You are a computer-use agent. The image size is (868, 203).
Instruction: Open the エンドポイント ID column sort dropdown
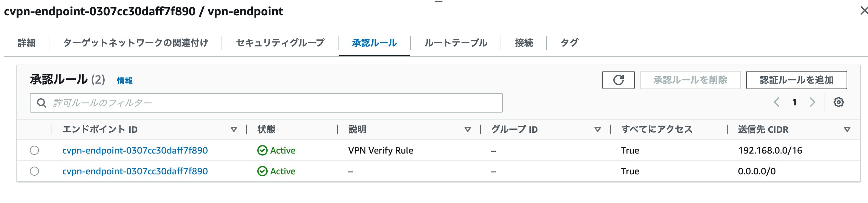[x=234, y=129]
